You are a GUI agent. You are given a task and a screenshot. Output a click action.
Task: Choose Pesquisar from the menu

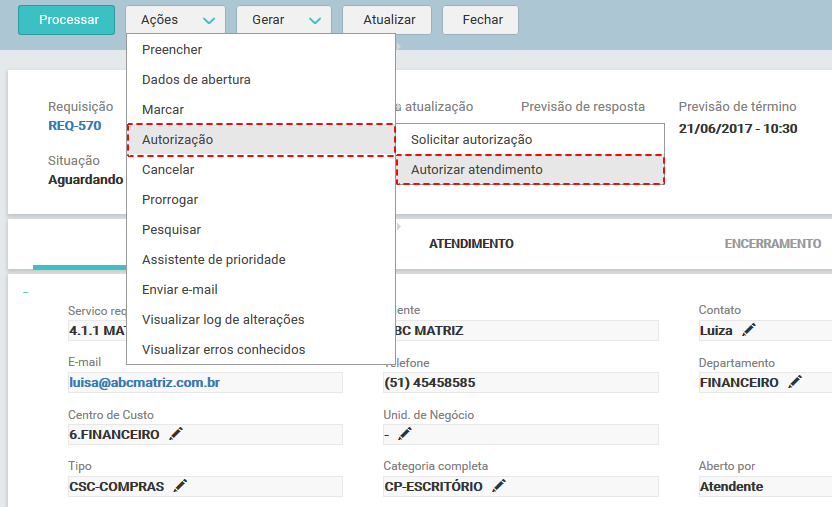click(261, 230)
